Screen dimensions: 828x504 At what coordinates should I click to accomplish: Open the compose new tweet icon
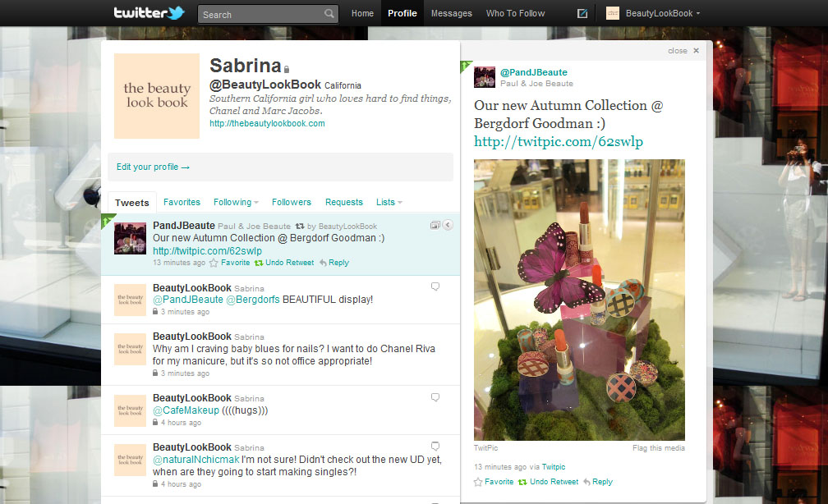pyautogui.click(x=582, y=13)
